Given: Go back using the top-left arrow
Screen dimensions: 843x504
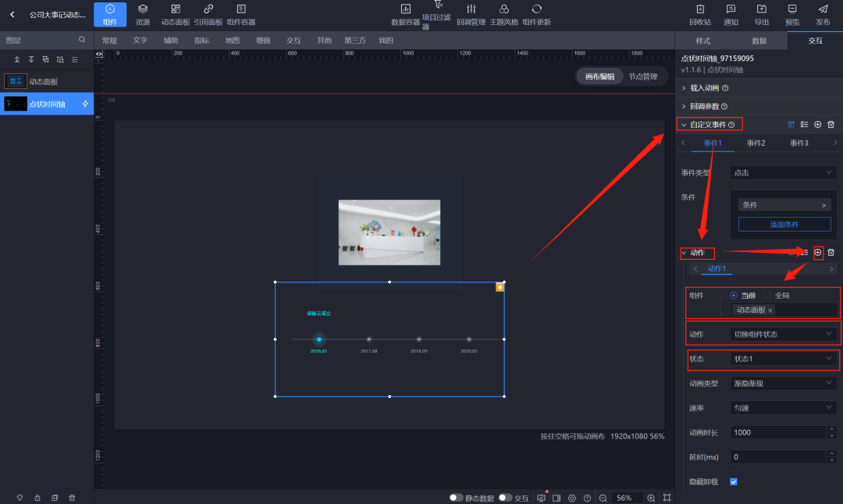Looking at the screenshot, I should 12,15.
